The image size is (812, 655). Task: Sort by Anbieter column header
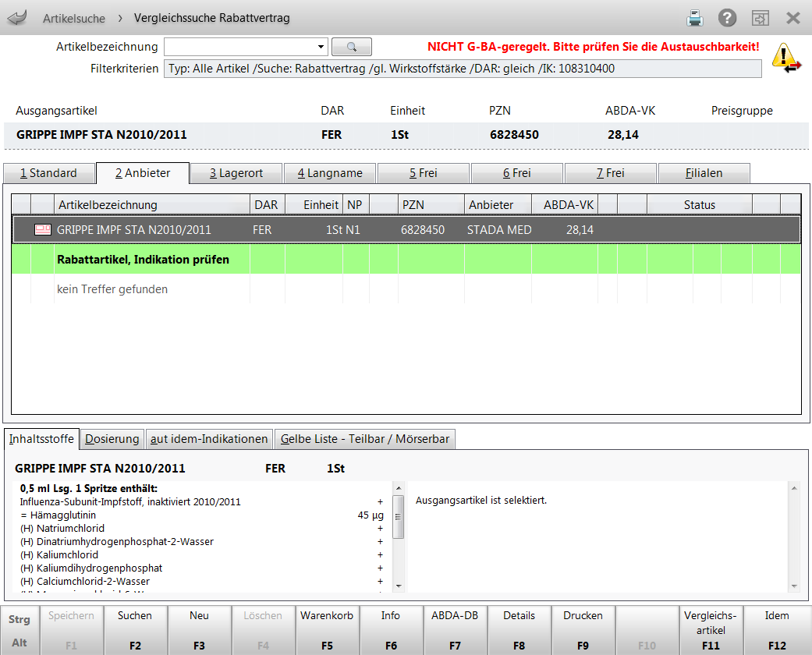point(498,205)
